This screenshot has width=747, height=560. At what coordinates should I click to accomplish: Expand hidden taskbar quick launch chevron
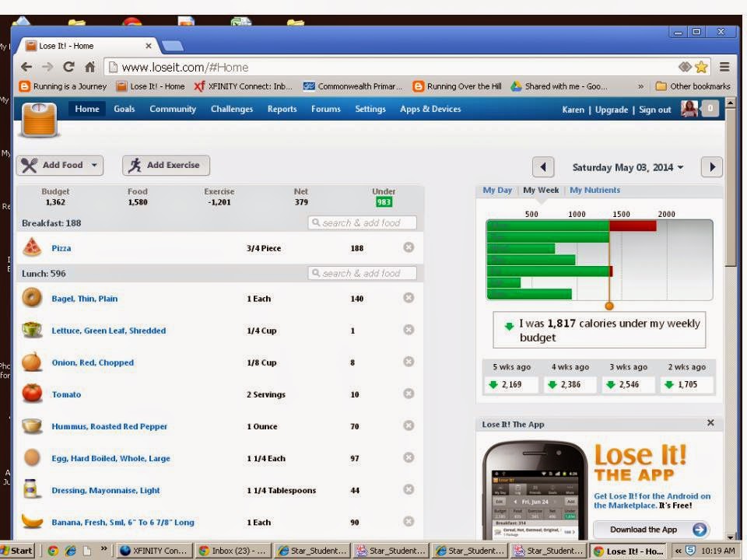[103, 549]
